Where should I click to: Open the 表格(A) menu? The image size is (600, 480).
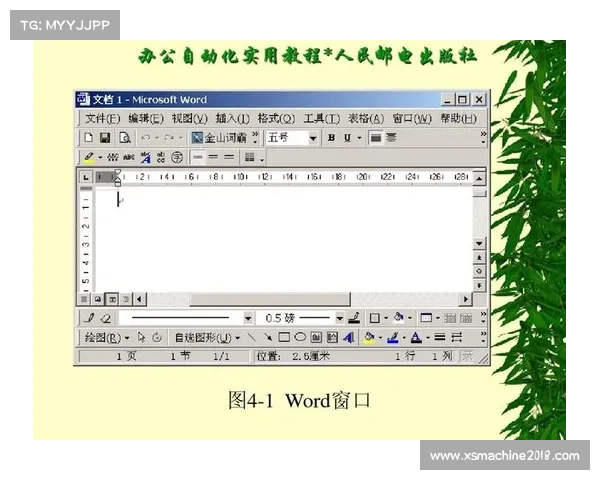coord(366,118)
